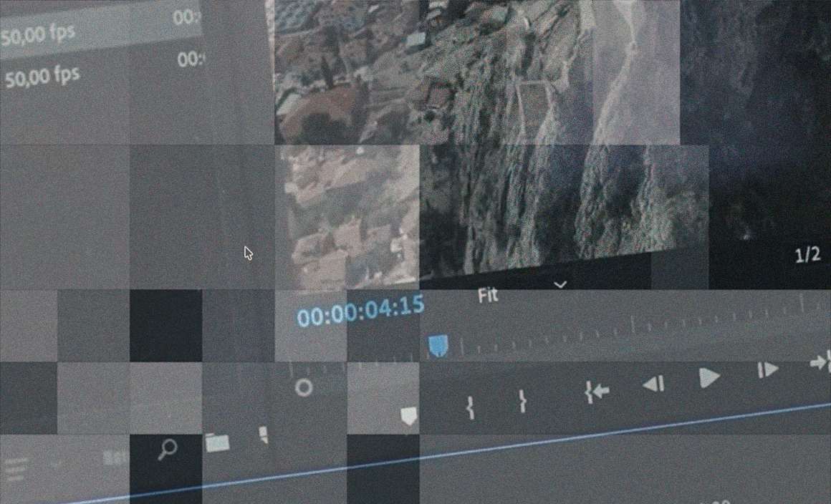Select the Step Back transport icon
This screenshot has height=504, width=831.
click(x=652, y=382)
